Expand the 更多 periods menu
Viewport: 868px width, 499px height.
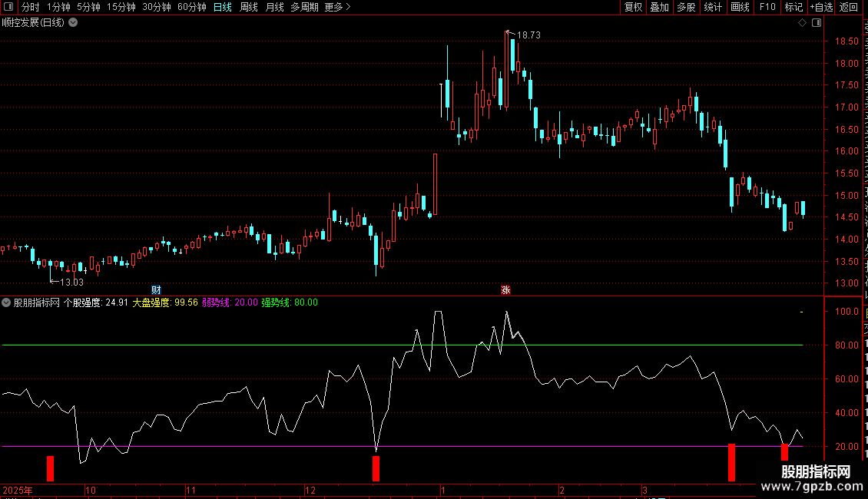click(x=337, y=7)
